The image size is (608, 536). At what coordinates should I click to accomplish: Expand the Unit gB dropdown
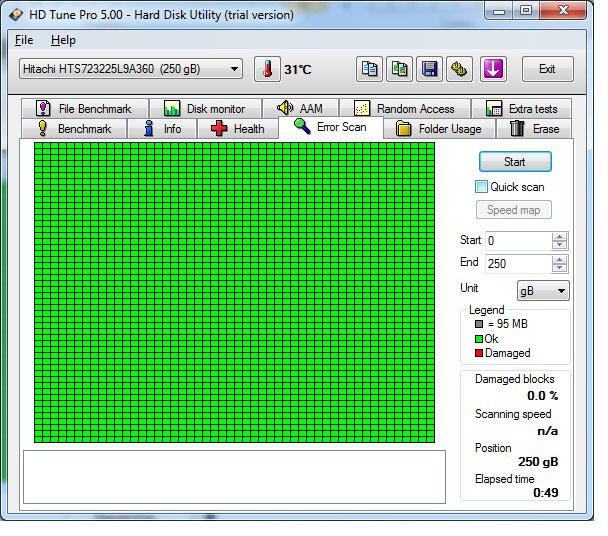click(x=561, y=291)
